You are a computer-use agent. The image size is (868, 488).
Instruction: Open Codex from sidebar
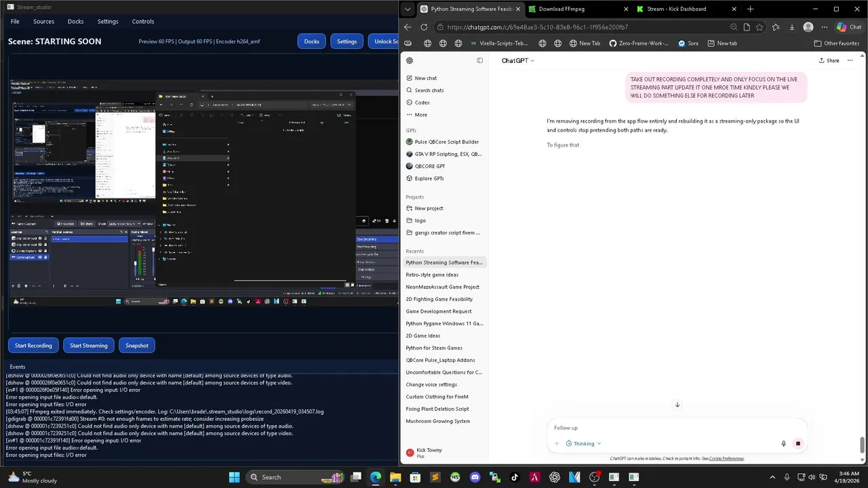(x=444, y=102)
